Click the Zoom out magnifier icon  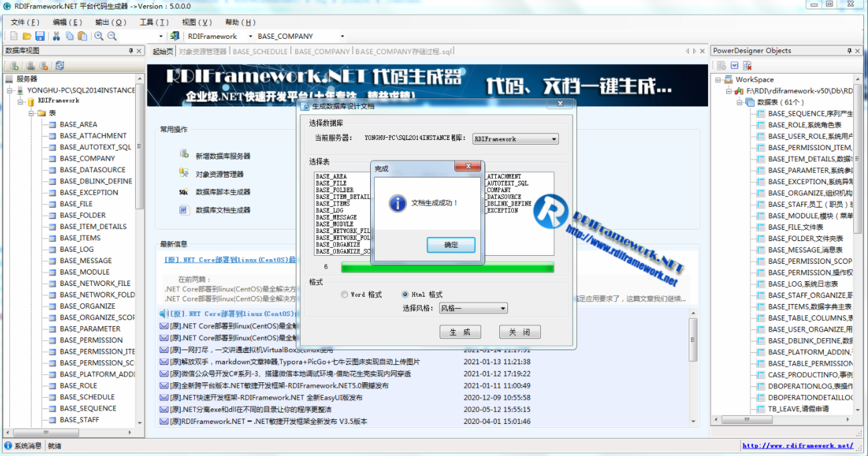pos(112,36)
